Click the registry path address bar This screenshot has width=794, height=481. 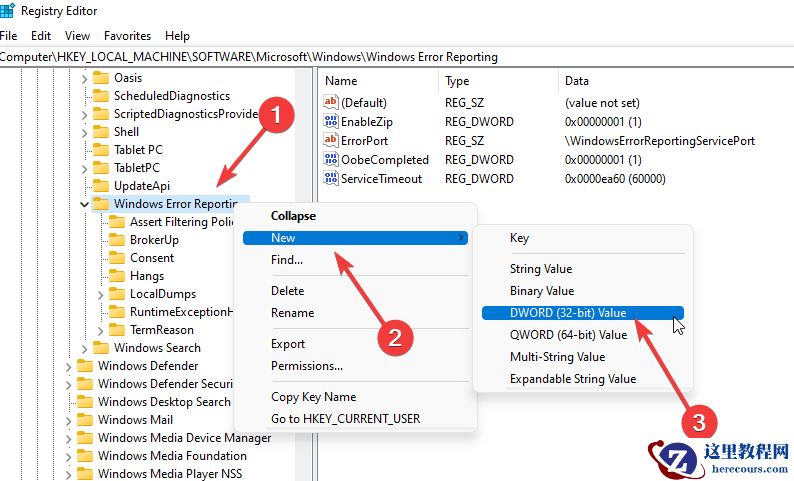pyautogui.click(x=400, y=57)
